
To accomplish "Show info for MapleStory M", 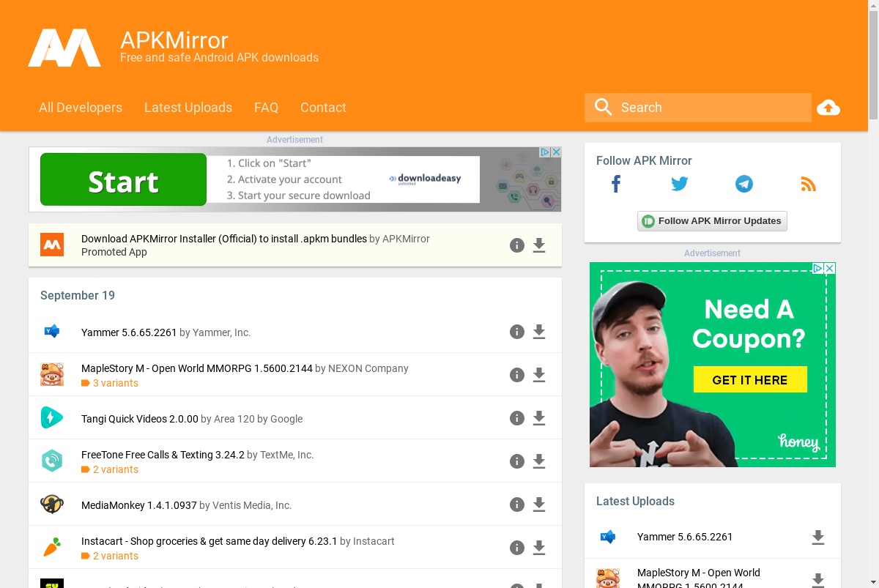I will coord(517,375).
